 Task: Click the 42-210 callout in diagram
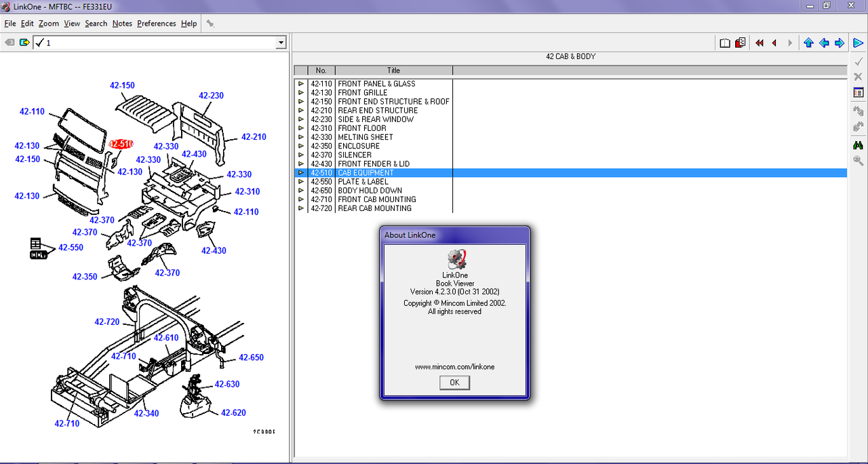click(254, 137)
